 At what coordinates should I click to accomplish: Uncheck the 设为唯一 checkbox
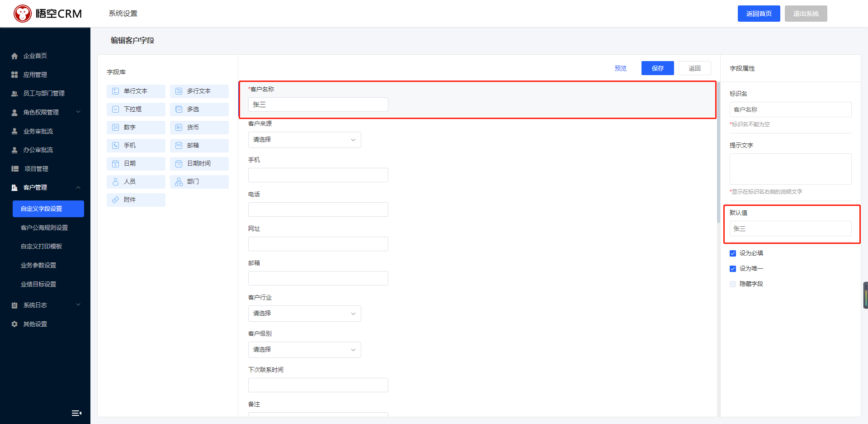pyautogui.click(x=733, y=269)
